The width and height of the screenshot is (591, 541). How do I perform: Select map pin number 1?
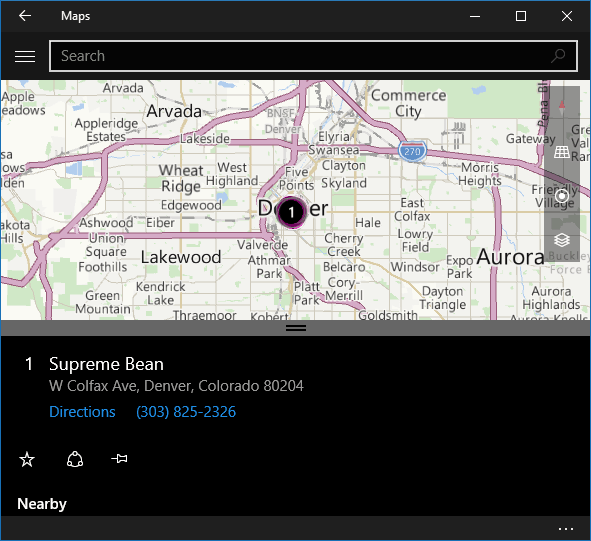point(291,212)
